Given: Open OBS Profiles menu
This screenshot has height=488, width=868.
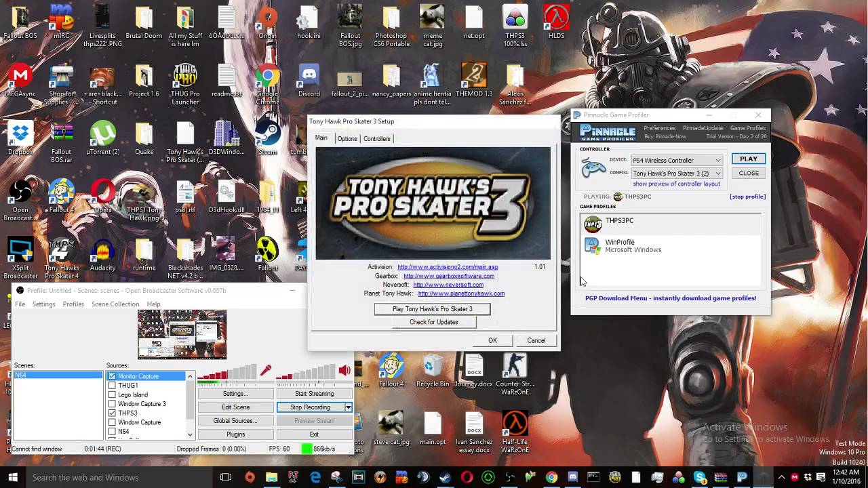Looking at the screenshot, I should click(73, 304).
